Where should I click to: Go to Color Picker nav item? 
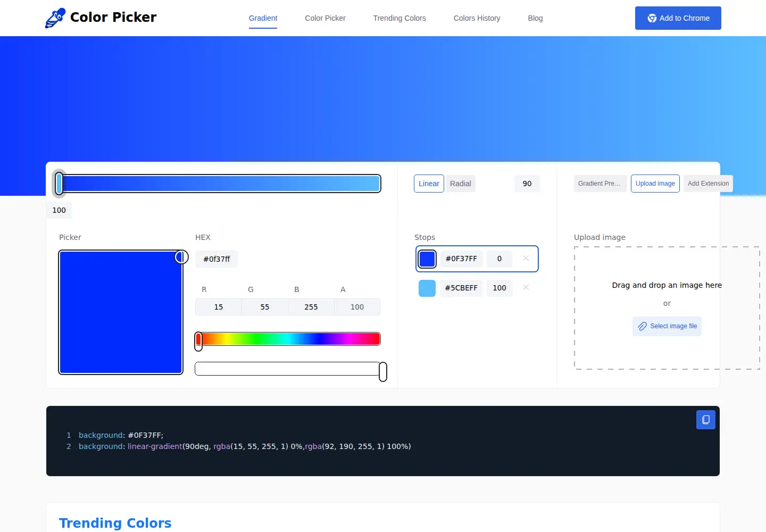325,18
